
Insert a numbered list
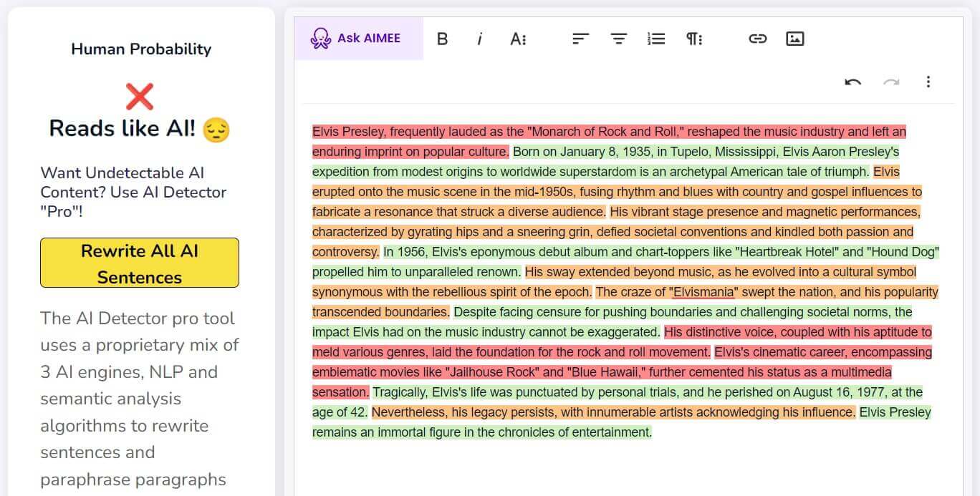[x=656, y=39]
